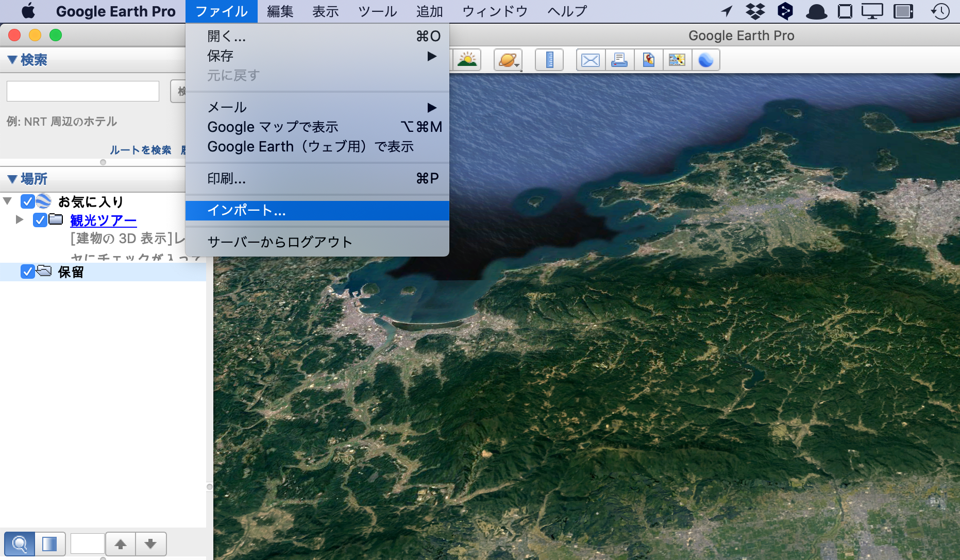
Task: Click the Google Earth web globe icon
Action: tap(706, 60)
